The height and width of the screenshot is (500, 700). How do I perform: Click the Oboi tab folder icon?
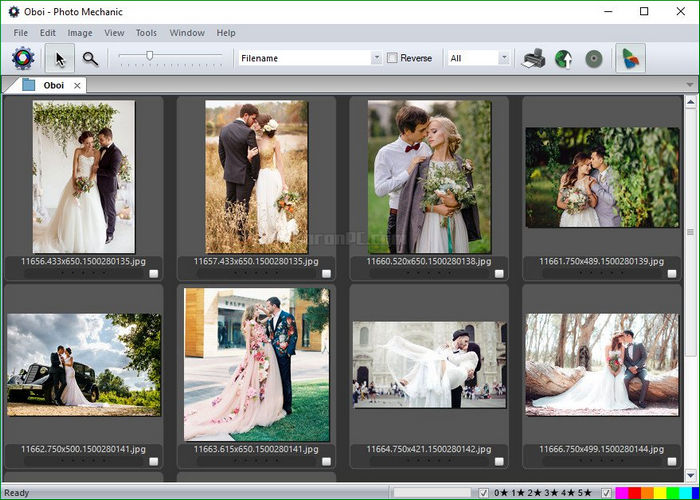(29, 85)
